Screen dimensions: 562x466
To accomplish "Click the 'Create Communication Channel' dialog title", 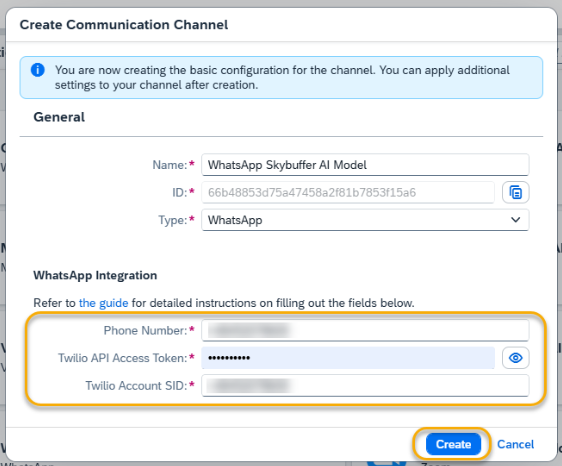I will coord(124,25).
